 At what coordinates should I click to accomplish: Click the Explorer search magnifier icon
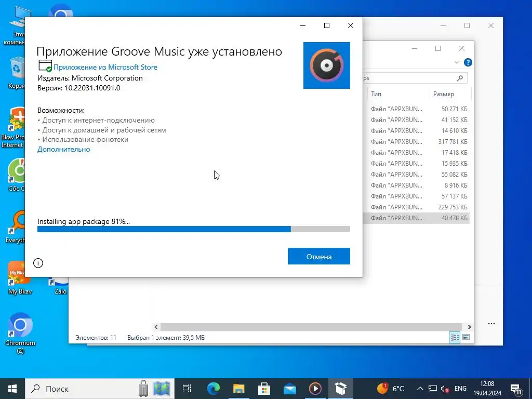(460, 78)
